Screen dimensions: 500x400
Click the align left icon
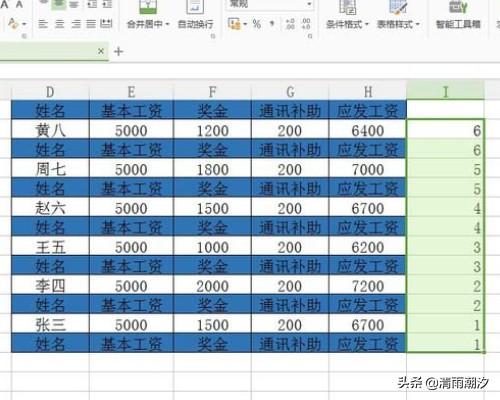[43, 24]
